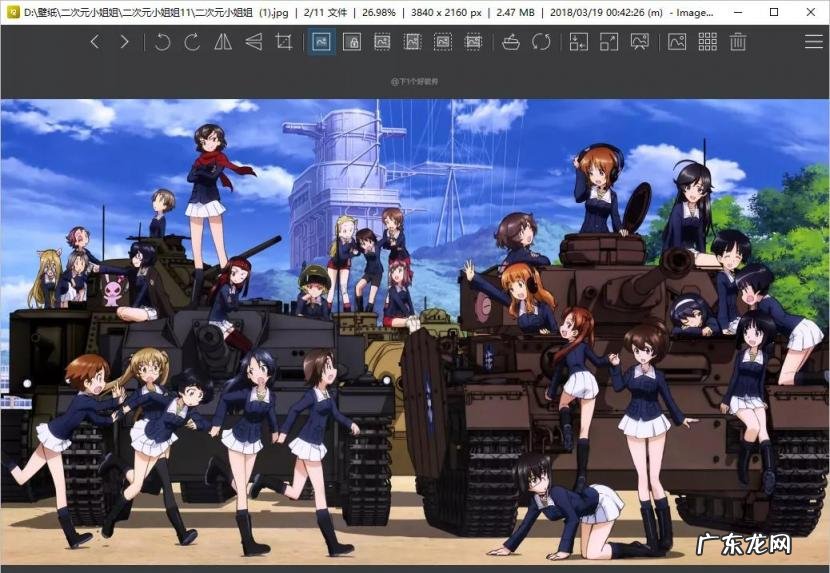
Task: Enable the Lock zoom ratio mode
Action: tap(352, 42)
